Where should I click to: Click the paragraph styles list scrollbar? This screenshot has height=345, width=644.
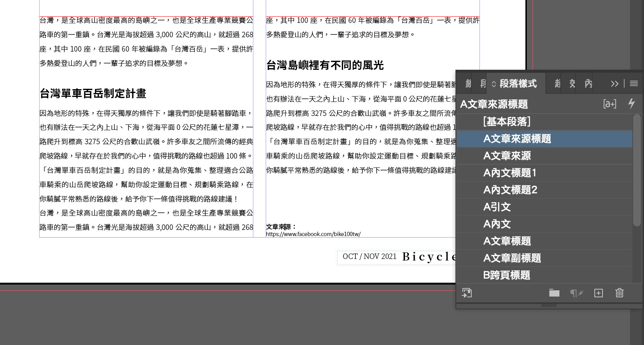(x=637, y=171)
